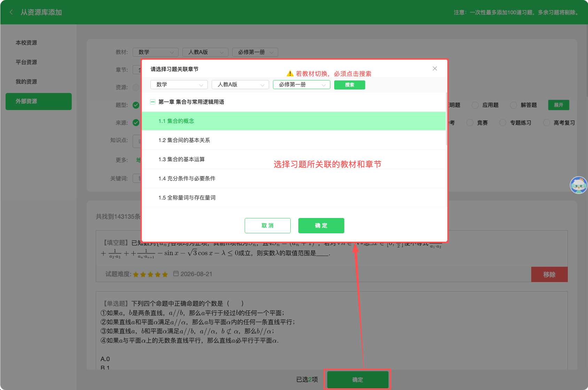Open the floating robot assistant icon
This screenshot has width=588, height=390.
(x=579, y=185)
